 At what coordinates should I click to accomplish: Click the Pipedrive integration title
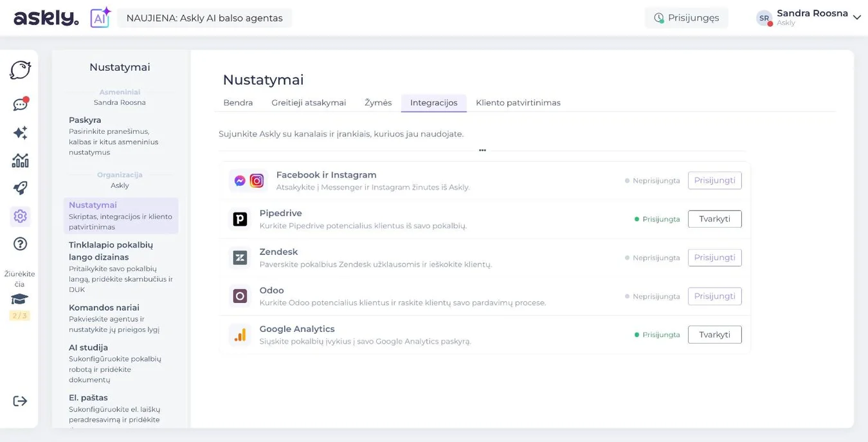[x=280, y=214]
